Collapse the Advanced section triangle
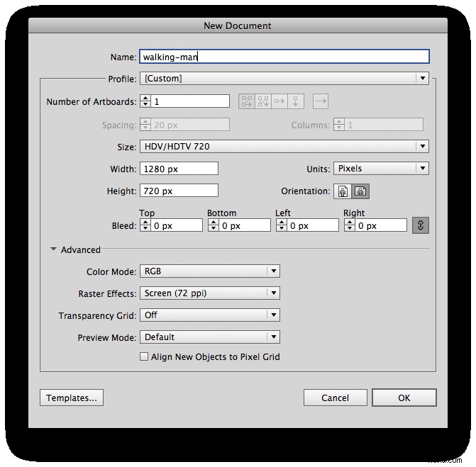The width and height of the screenshot is (476, 467). pos(53,249)
